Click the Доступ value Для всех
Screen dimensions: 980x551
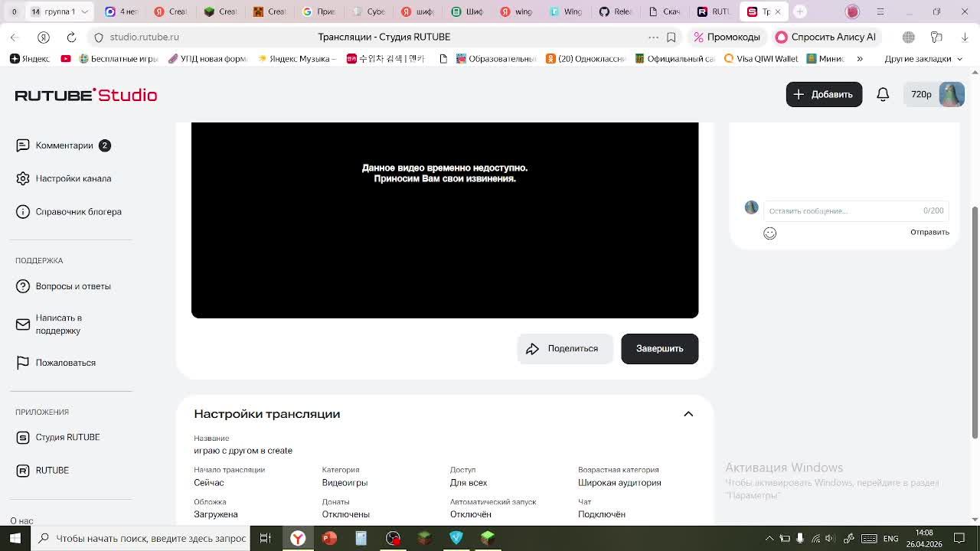point(469,483)
